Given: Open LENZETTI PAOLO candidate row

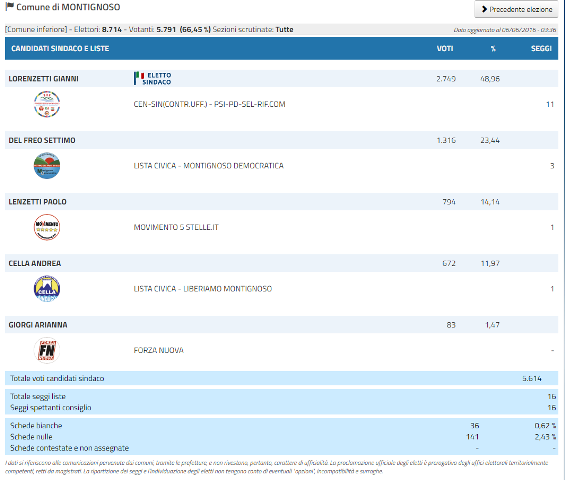Looking at the screenshot, I should pyautogui.click(x=281, y=202).
